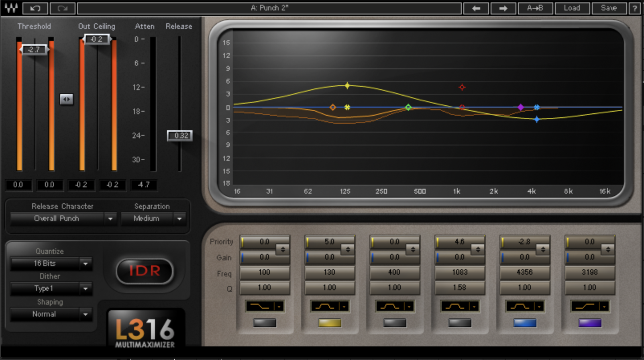Toggle the yellow band enable for 130 Hz
This screenshot has width=644, height=360.
[330, 323]
